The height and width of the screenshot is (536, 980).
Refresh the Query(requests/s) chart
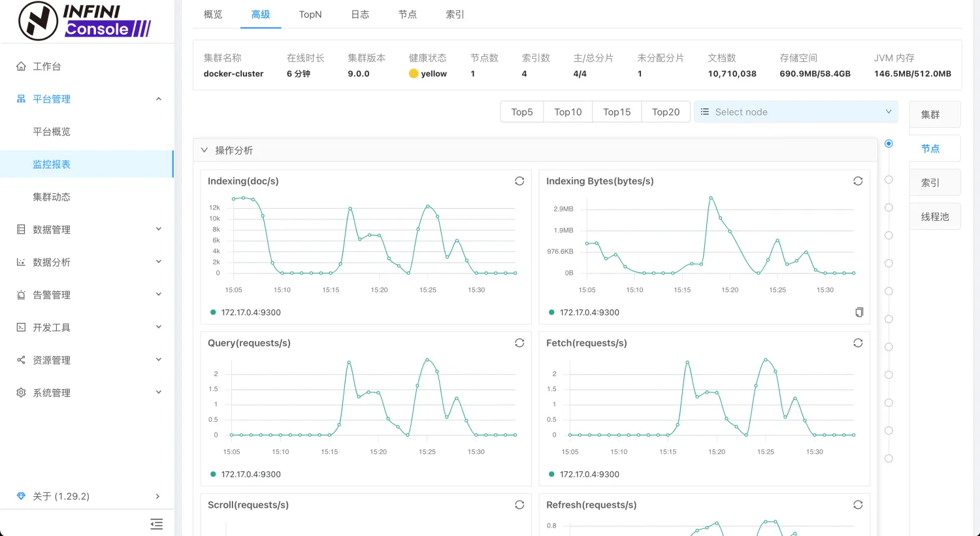coord(519,343)
